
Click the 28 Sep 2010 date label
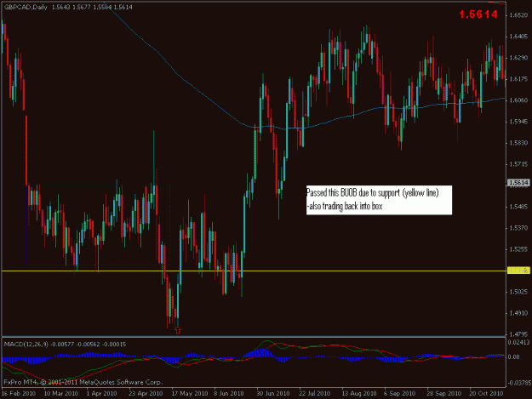tap(443, 393)
